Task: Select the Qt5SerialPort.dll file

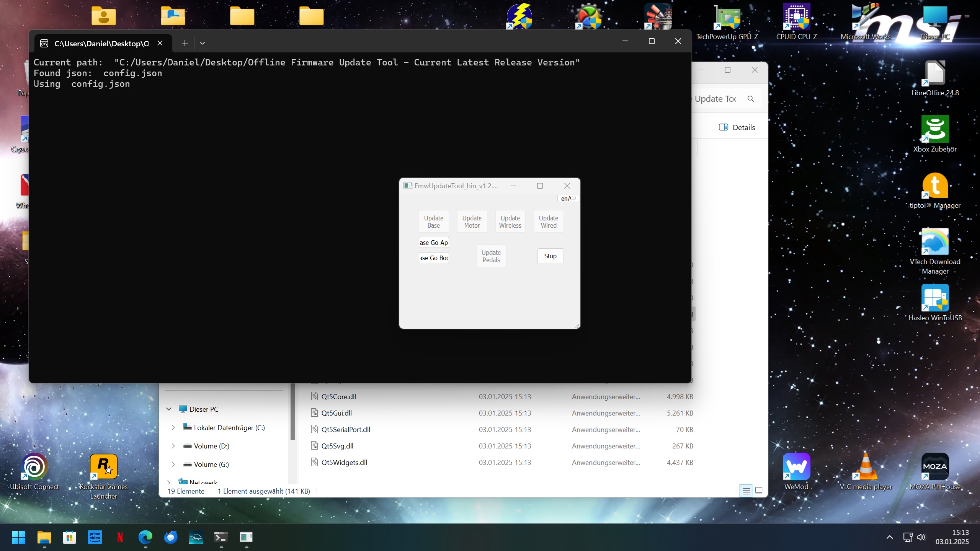Action: (345, 430)
